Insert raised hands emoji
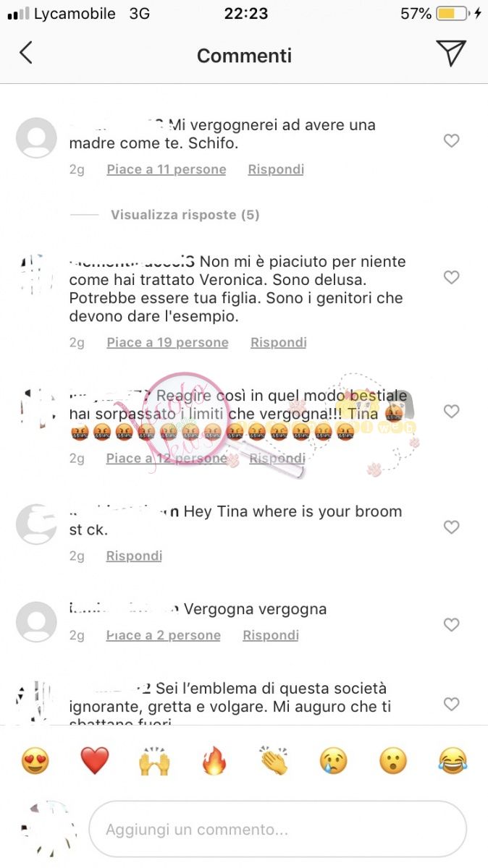This screenshot has height=868, width=488. [x=154, y=761]
